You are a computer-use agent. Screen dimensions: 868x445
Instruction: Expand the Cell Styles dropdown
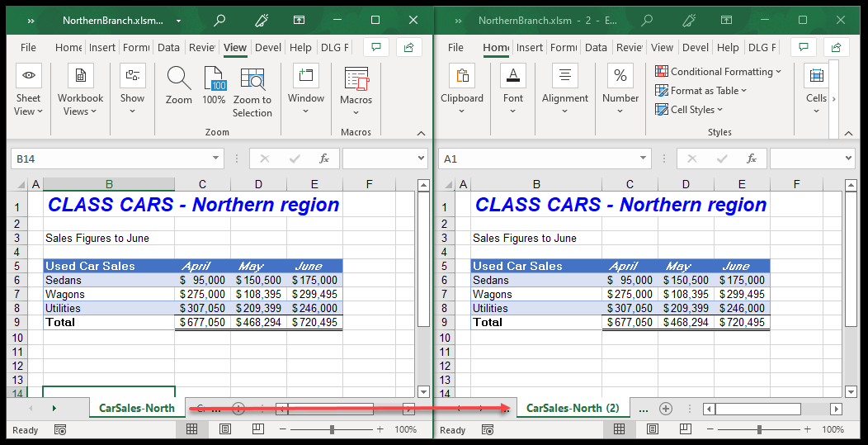pos(689,109)
